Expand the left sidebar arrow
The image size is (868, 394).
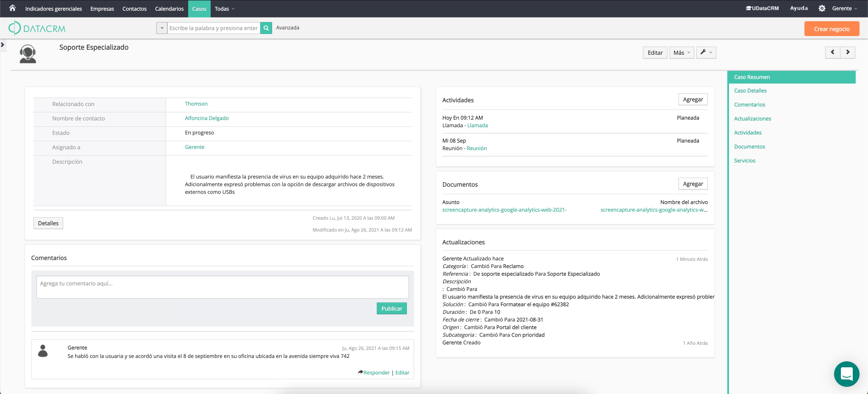tap(3, 45)
